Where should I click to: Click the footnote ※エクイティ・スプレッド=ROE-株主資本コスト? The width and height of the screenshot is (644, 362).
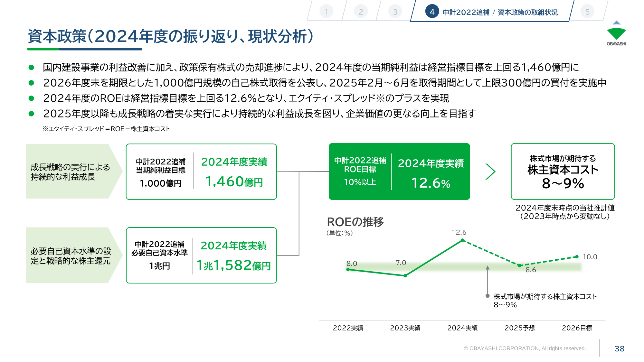[x=107, y=129]
